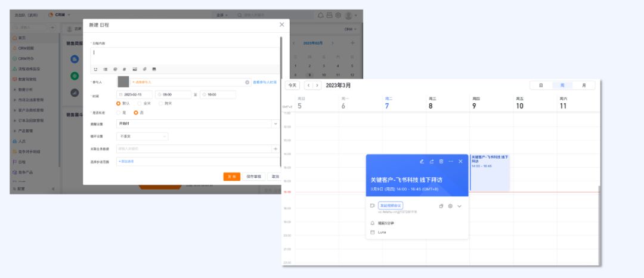This screenshot has height=278, width=644.
Task: Click the user avatar in the CRM top bar
Action: [348, 15]
